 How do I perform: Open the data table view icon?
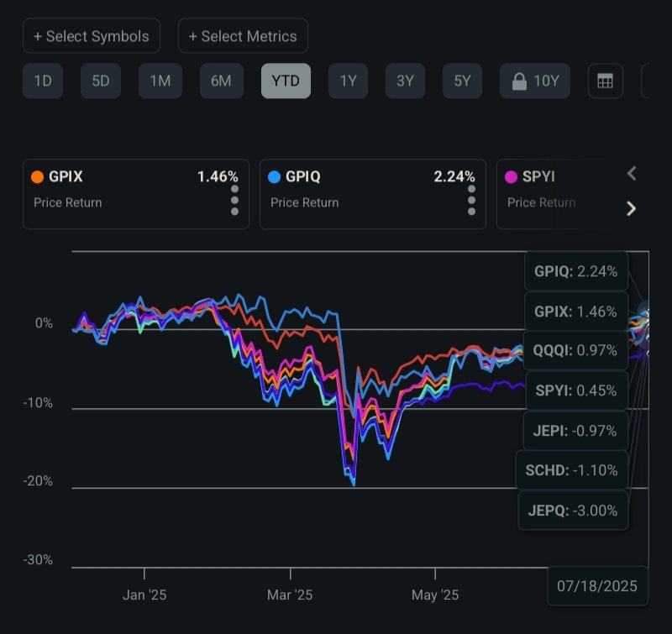coord(605,81)
